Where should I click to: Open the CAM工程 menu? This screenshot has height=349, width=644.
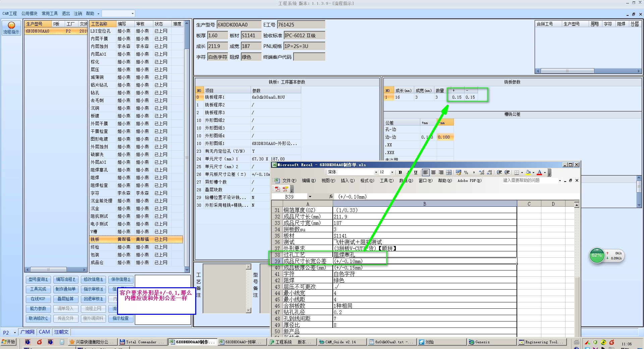(x=10, y=13)
